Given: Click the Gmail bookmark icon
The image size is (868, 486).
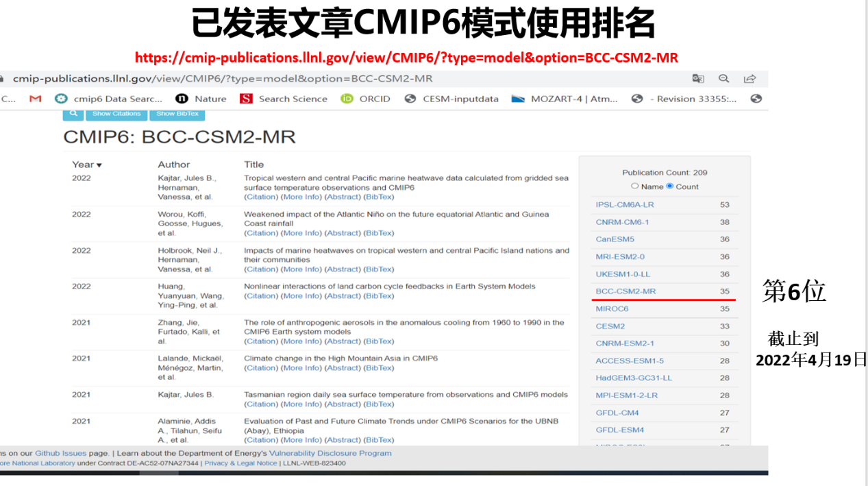Looking at the screenshot, I should pyautogui.click(x=35, y=99).
